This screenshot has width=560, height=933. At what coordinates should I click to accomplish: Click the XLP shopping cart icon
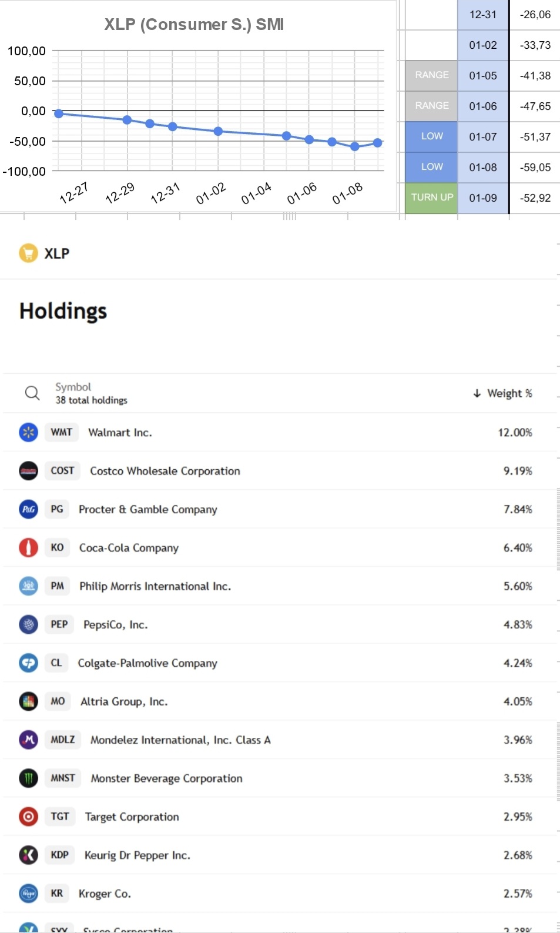coord(28,253)
